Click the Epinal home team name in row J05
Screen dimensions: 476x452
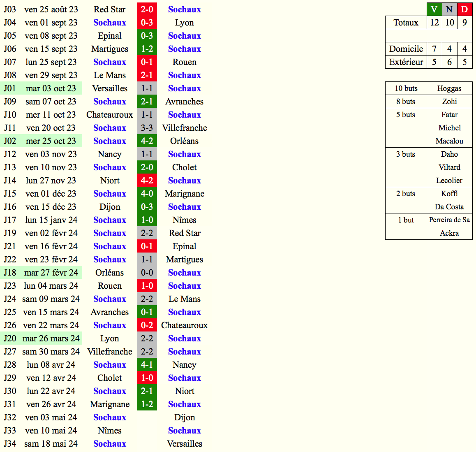coord(110,36)
